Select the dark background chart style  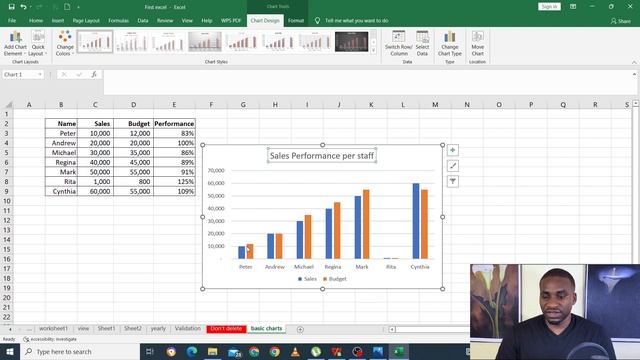pos(351,41)
